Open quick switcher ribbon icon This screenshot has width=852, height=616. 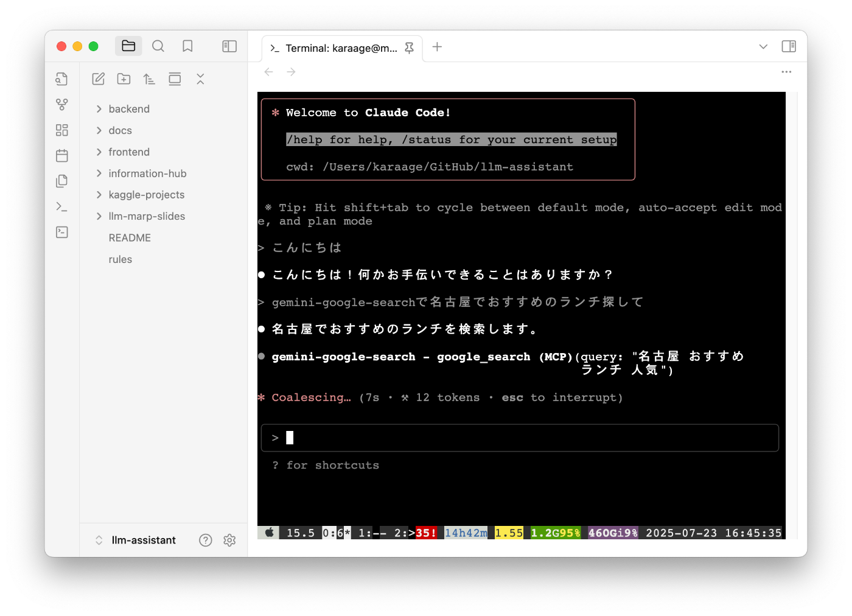pyautogui.click(x=62, y=79)
